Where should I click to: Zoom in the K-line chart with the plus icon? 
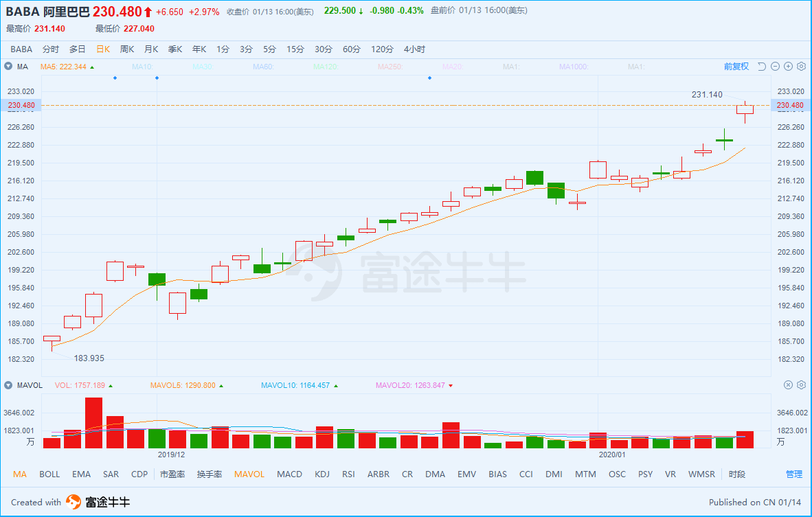(788, 66)
